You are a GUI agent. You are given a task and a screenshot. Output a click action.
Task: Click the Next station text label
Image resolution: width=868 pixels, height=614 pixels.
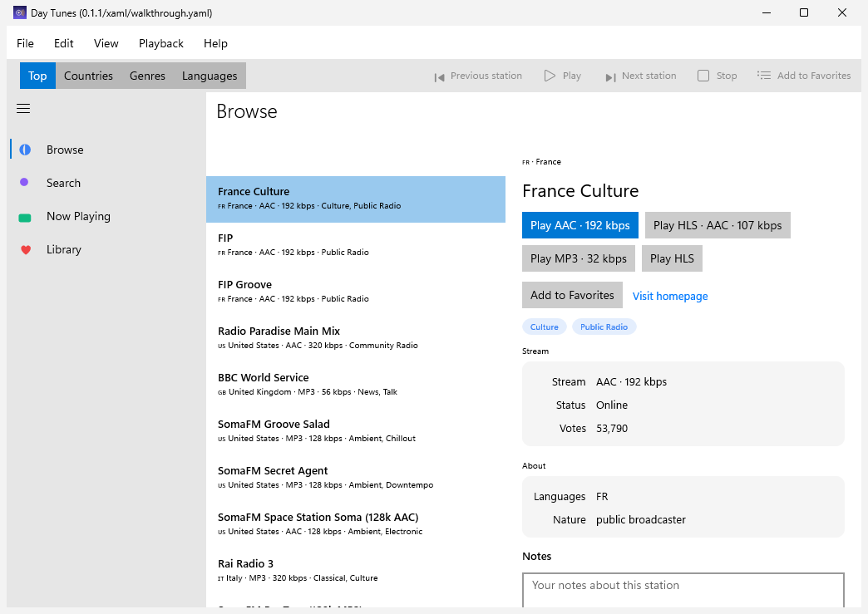[649, 76]
